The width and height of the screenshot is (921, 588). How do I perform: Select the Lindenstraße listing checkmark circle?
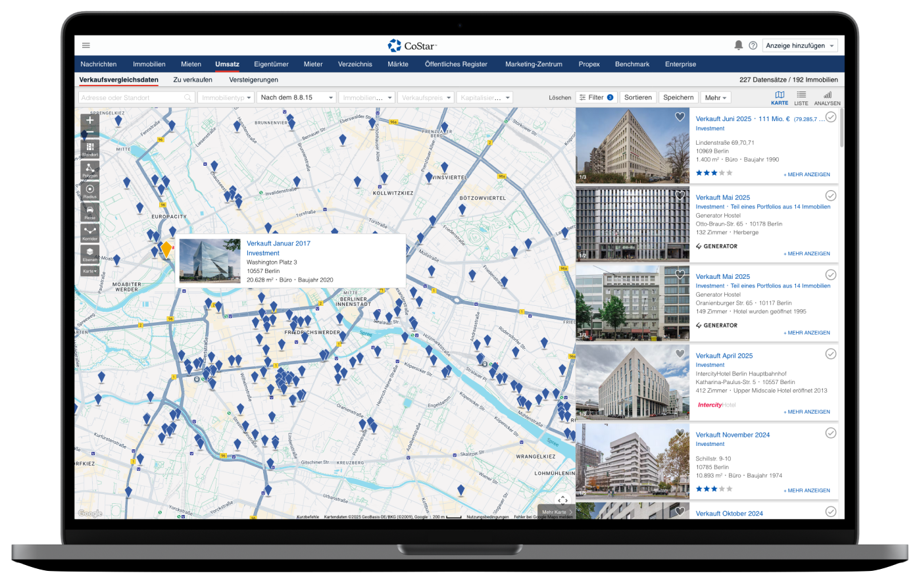831,117
